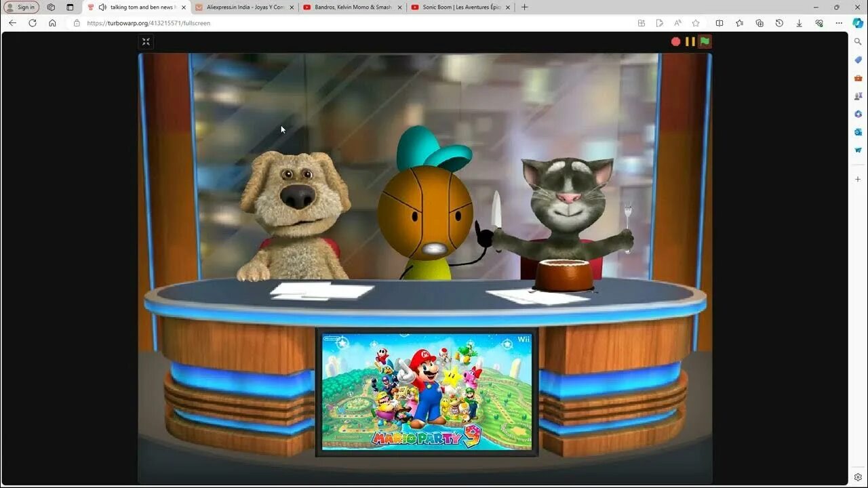Click the turbowarp.org address bar
Screen dimensions: 868x488
coord(353,23)
